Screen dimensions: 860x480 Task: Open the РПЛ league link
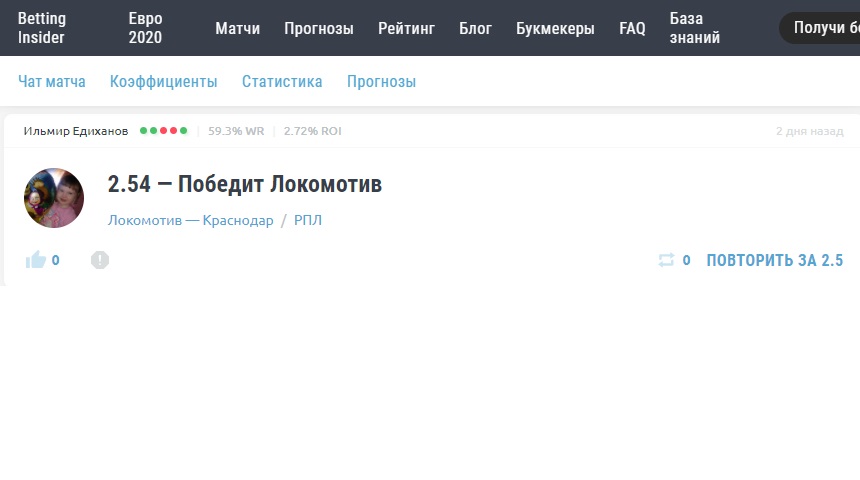(x=308, y=221)
